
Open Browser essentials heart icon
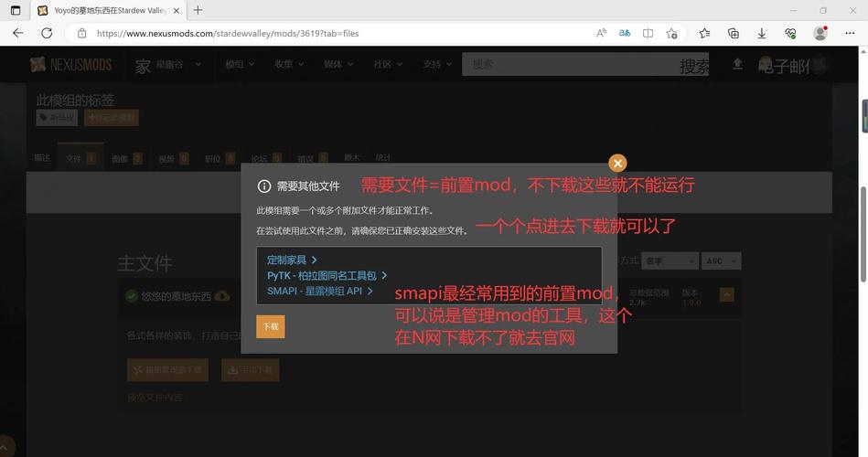pyautogui.click(x=790, y=33)
